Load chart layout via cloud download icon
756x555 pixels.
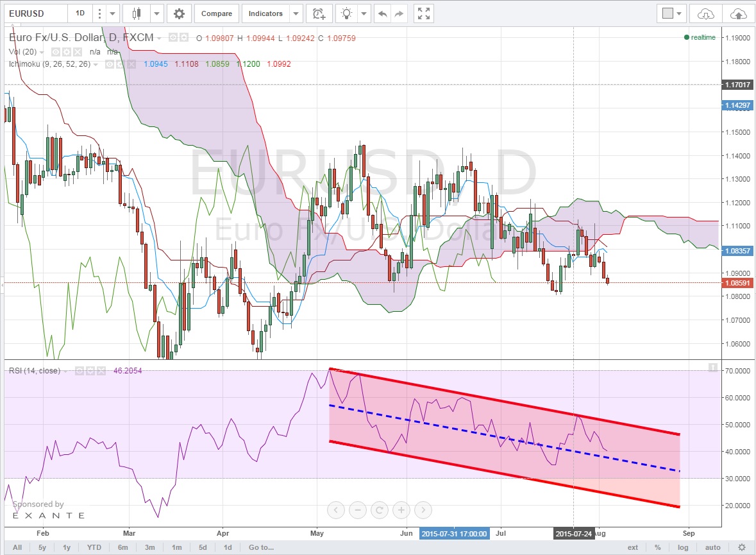point(705,13)
